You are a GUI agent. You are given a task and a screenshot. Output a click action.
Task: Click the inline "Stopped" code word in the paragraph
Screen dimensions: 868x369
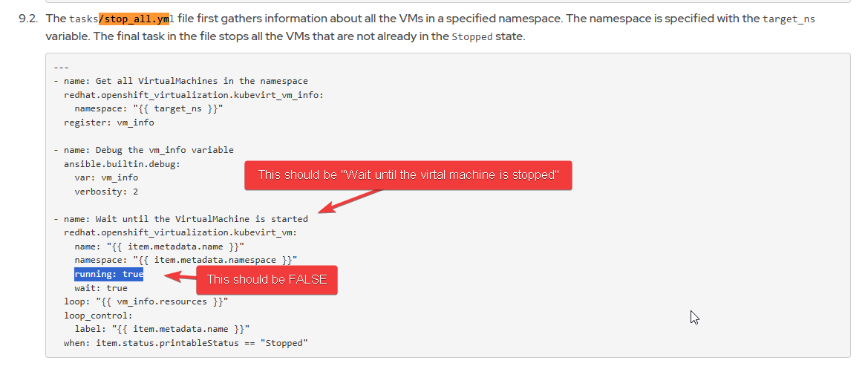click(x=471, y=36)
